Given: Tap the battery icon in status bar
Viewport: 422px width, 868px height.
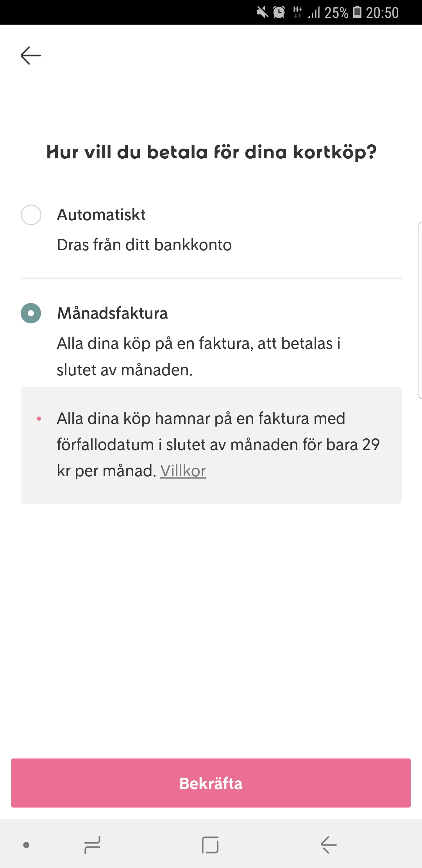Looking at the screenshot, I should click(357, 12).
